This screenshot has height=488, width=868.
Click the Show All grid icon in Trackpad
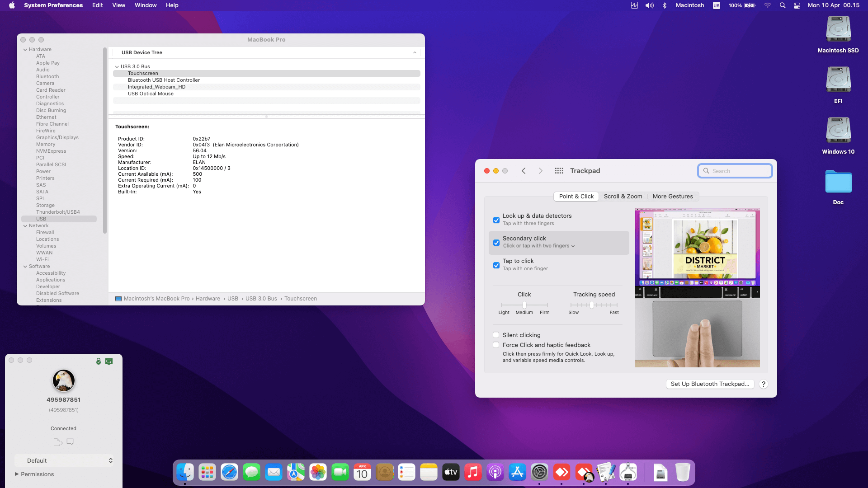coord(559,171)
